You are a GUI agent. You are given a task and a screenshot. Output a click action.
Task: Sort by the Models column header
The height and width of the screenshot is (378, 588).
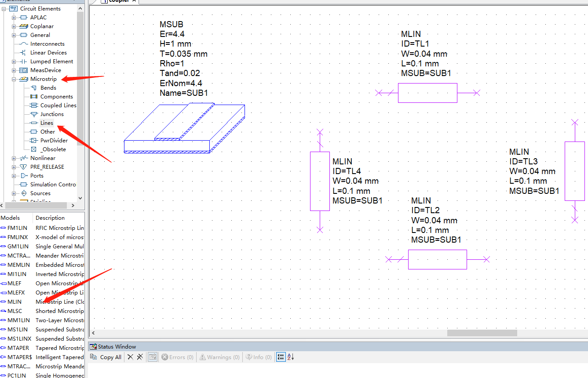[x=16, y=218]
